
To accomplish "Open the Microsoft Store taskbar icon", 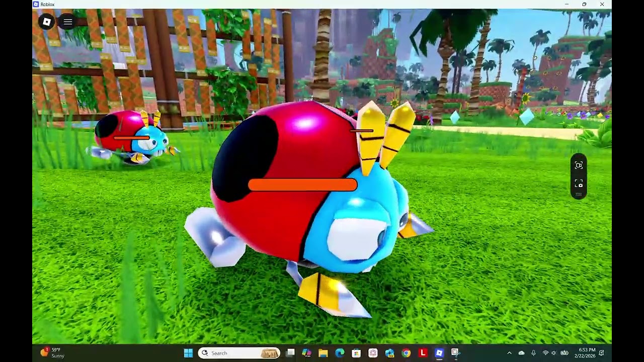I will point(356,353).
